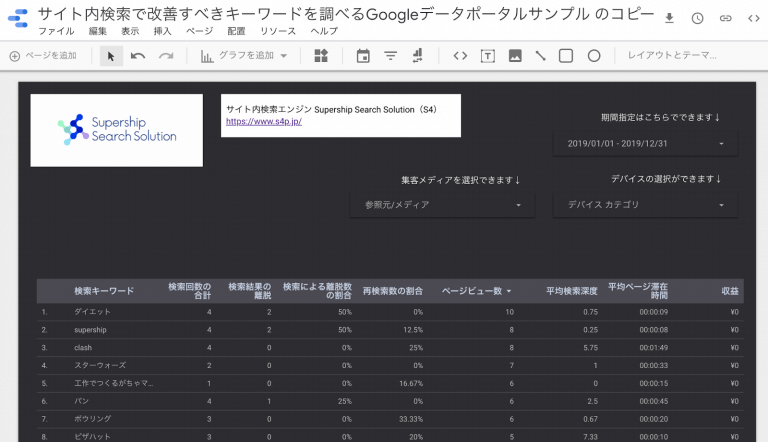Open date range 2019/01/01 - 2019/12/31 dropdown

pos(645,144)
